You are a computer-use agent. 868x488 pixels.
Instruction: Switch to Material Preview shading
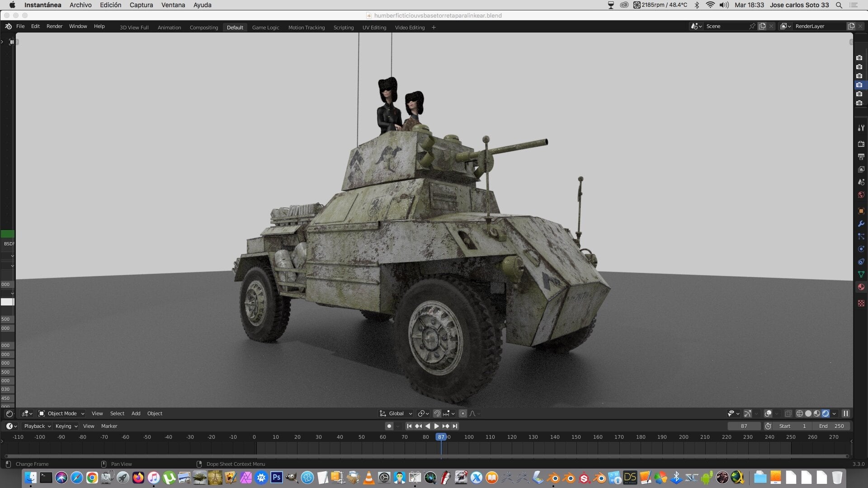(817, 413)
